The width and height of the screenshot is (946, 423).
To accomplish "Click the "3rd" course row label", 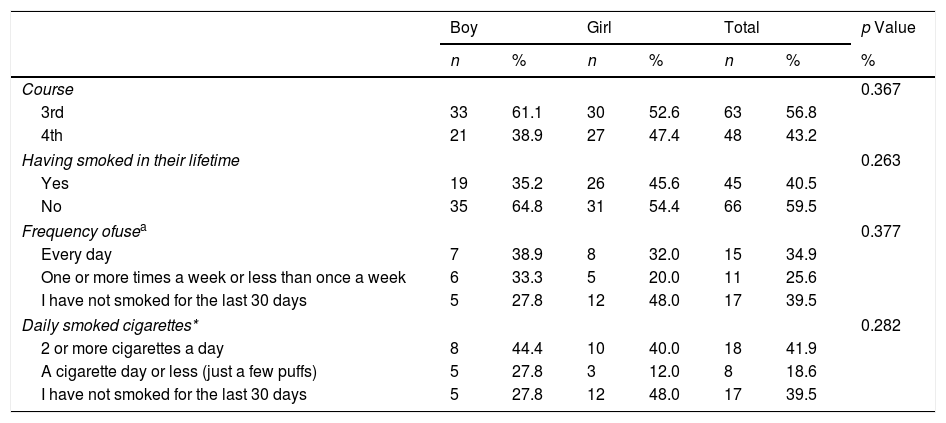I will [x=54, y=113].
